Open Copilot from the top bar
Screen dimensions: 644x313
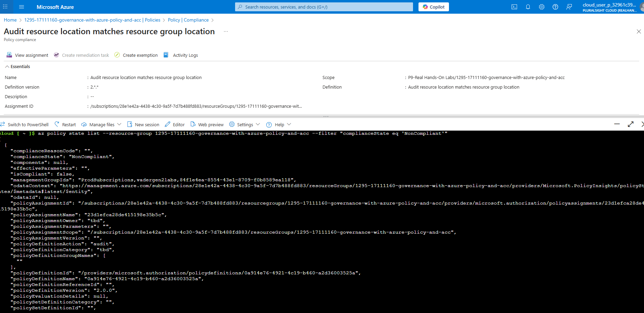pos(433,7)
